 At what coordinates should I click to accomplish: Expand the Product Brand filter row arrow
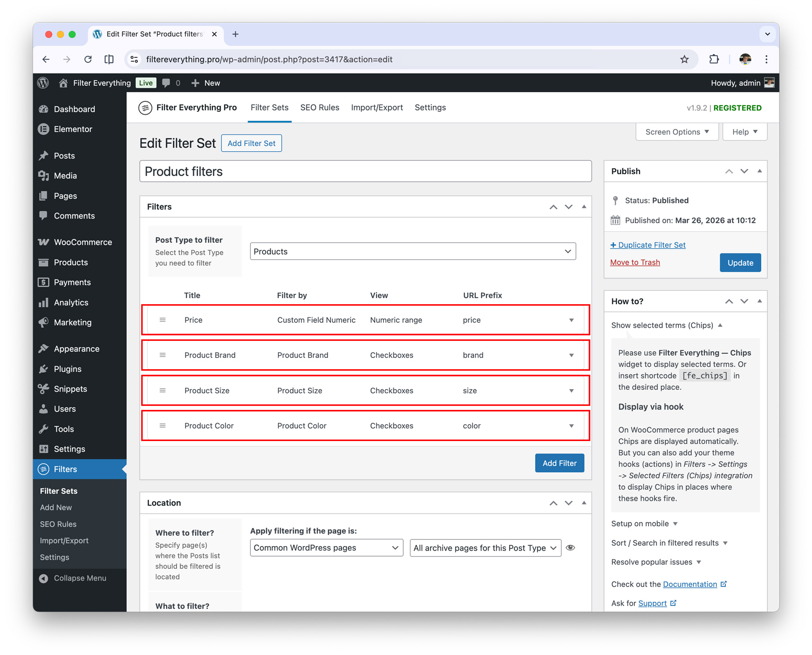571,355
